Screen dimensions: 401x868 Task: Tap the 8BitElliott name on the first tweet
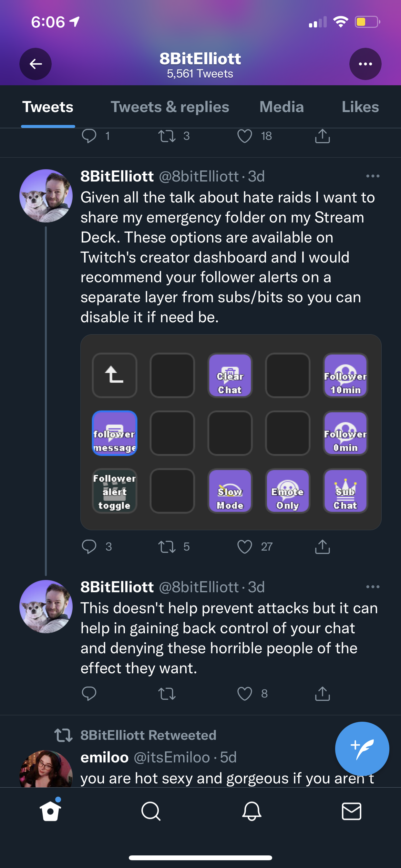(x=117, y=176)
